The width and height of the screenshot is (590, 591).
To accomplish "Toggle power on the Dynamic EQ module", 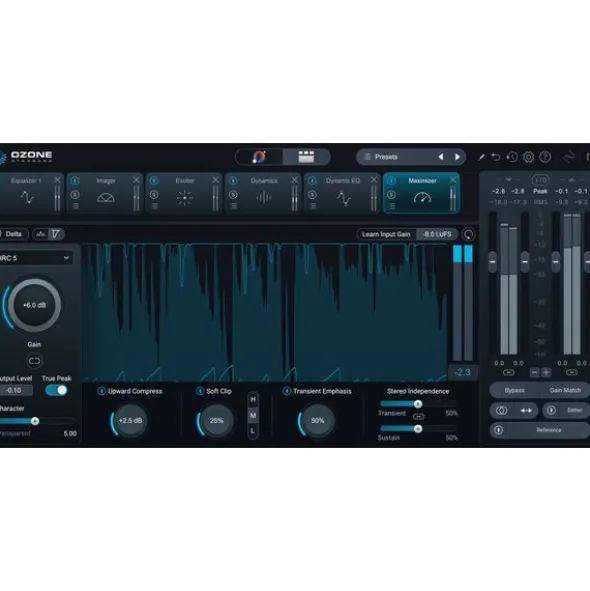I will point(312,181).
